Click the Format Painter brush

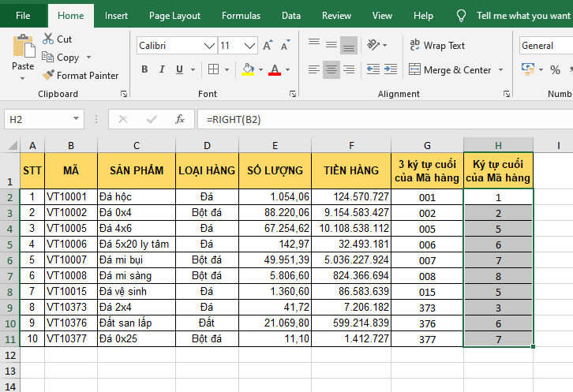point(49,76)
